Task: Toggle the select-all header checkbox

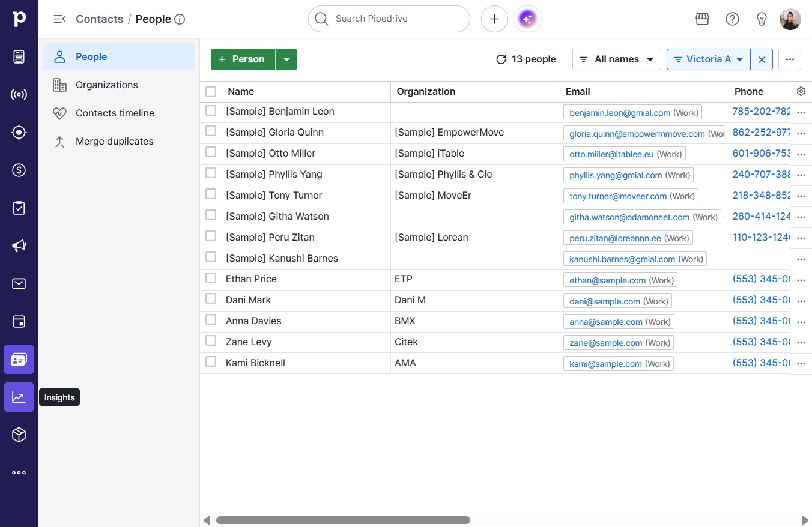Action: coord(211,92)
